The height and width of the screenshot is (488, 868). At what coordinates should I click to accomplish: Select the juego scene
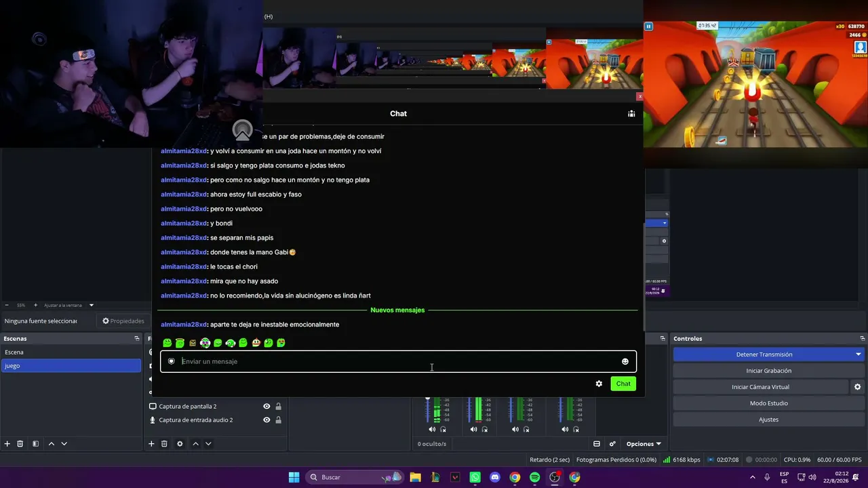pos(71,366)
